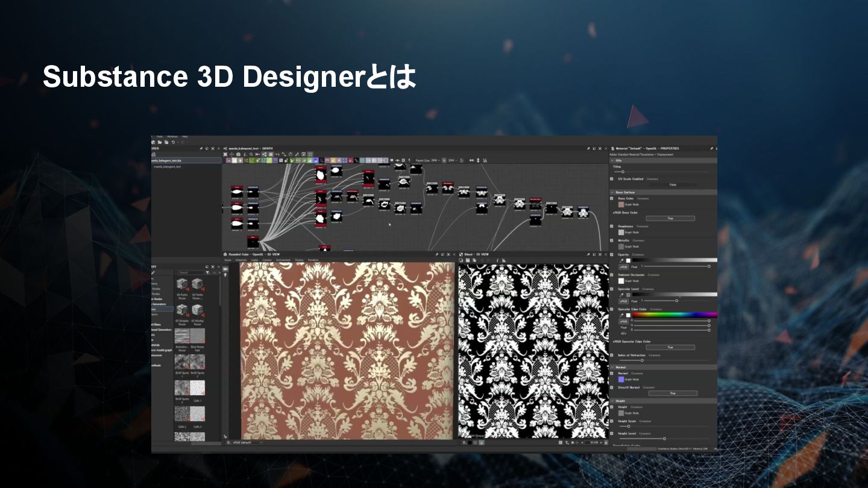Click the Base Color graph node swatch

[621, 204]
